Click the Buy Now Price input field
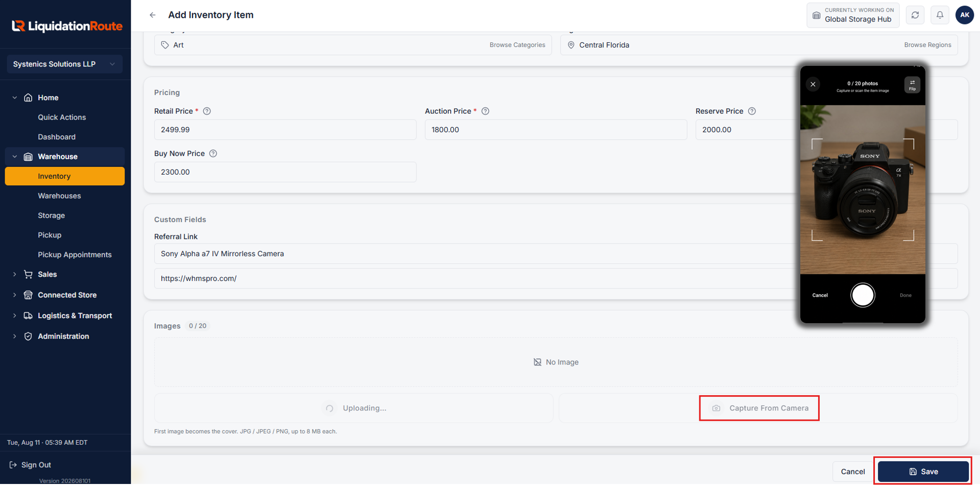 (285, 172)
